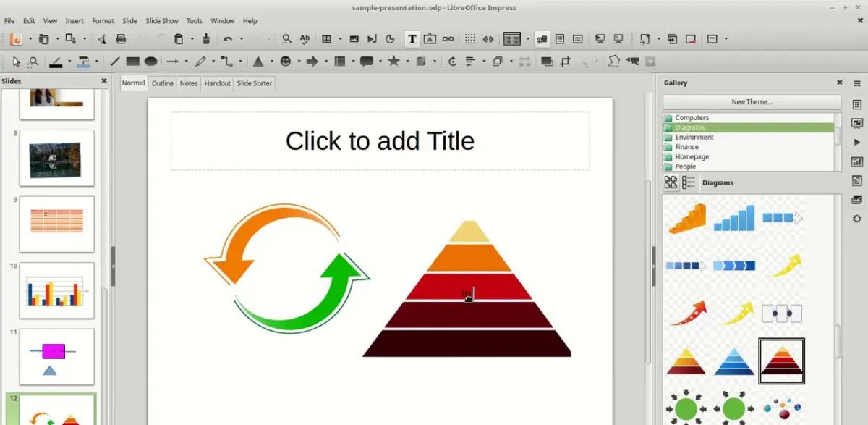Select the Stars and Banners tool
The width and height of the screenshot is (868, 425).
(393, 62)
